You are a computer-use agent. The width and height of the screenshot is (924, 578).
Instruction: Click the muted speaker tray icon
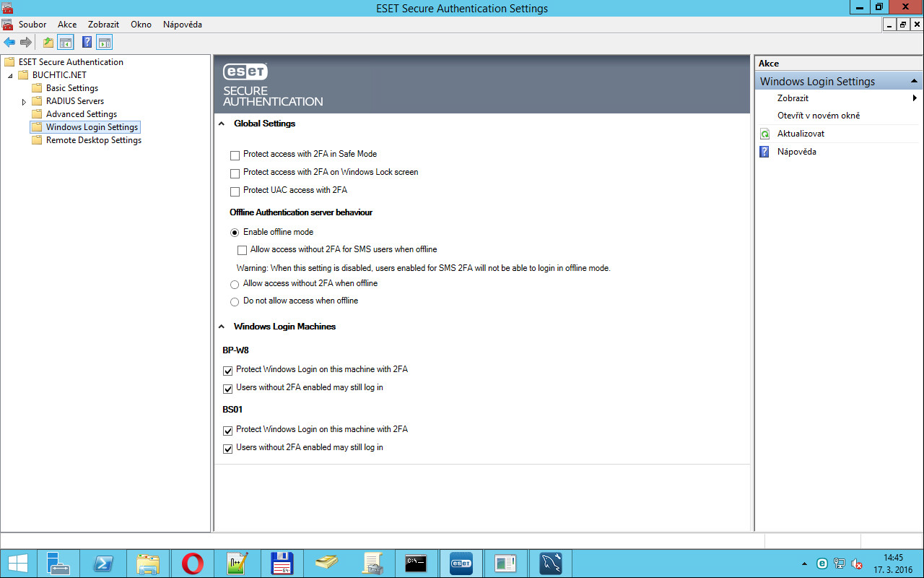pyautogui.click(x=857, y=564)
